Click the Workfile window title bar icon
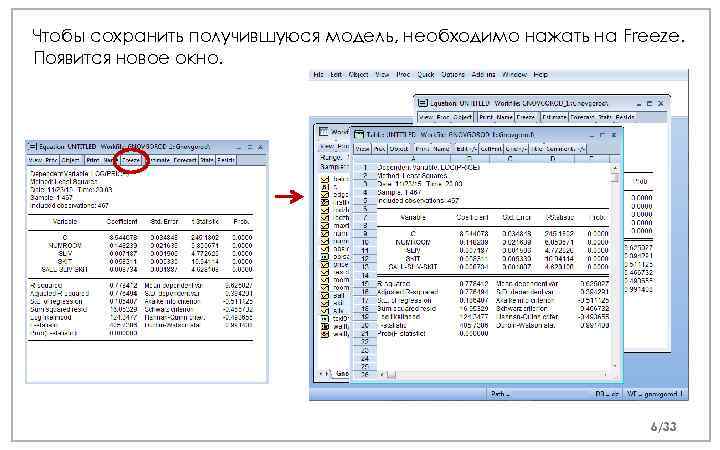The width and height of the screenshot is (720, 450). point(324,132)
